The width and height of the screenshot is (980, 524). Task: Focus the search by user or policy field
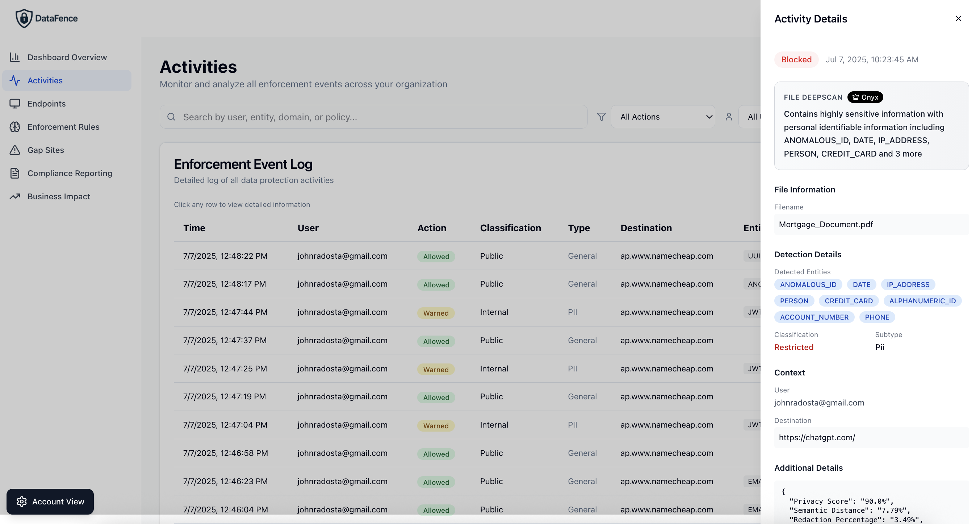tap(374, 117)
